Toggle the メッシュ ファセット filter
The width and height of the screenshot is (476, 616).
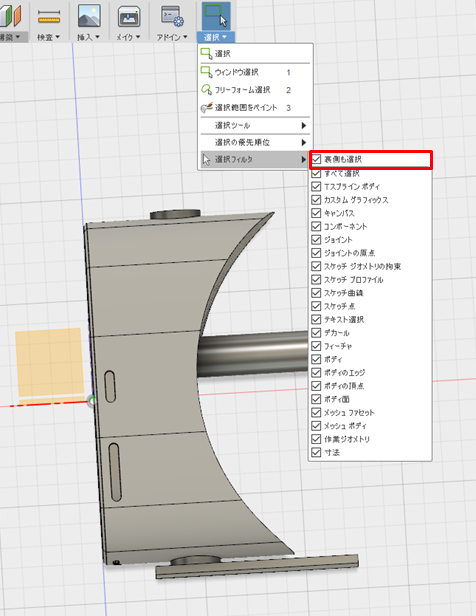[316, 412]
